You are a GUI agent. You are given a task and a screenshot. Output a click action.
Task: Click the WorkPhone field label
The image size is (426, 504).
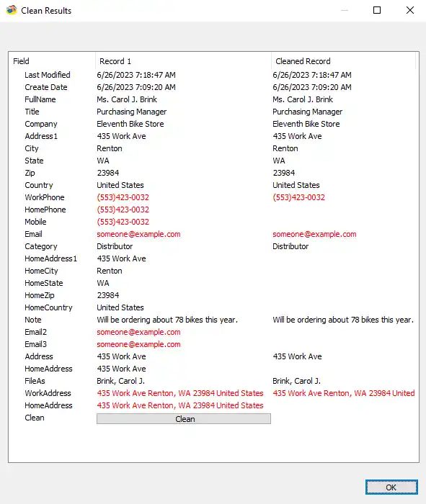tap(45, 197)
